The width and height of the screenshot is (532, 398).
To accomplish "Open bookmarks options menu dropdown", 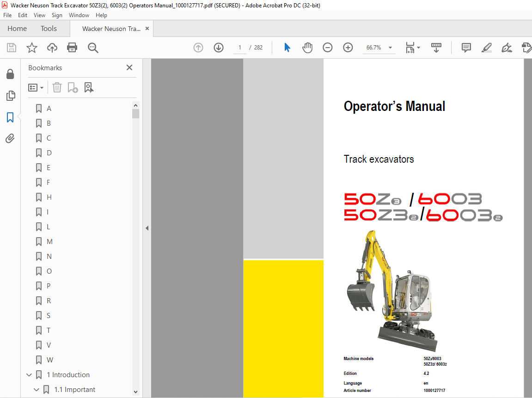I will click(x=36, y=87).
